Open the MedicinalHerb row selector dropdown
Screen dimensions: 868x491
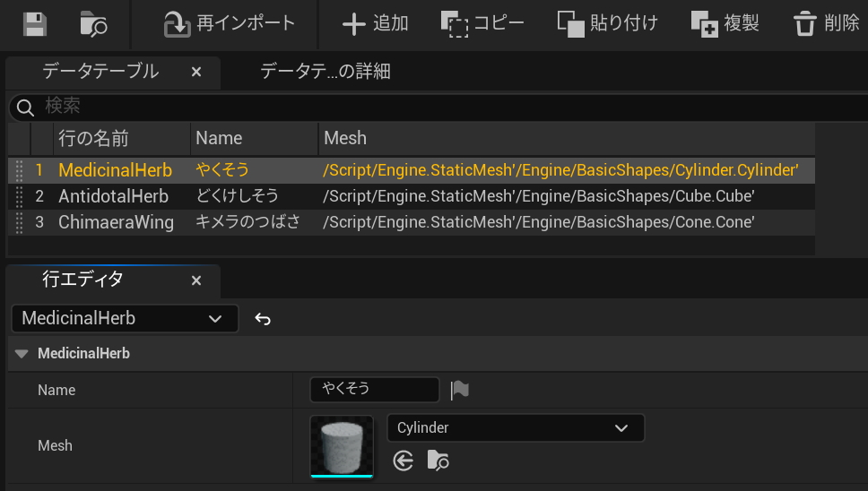click(x=125, y=319)
